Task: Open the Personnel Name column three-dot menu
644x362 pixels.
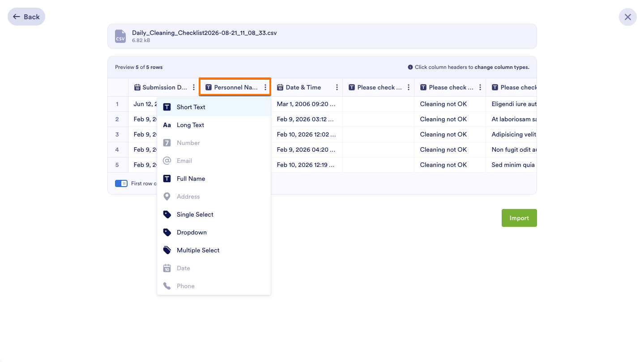Action: pyautogui.click(x=265, y=87)
